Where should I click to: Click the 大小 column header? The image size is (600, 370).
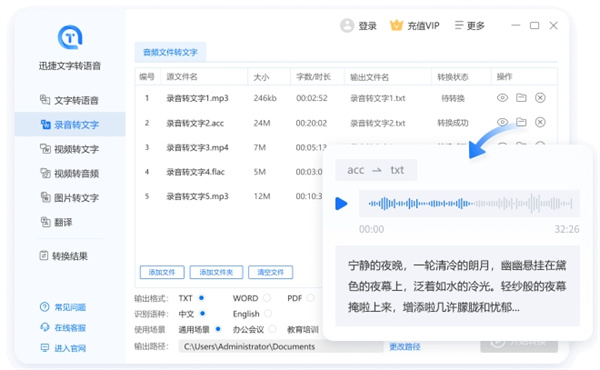[x=261, y=77]
